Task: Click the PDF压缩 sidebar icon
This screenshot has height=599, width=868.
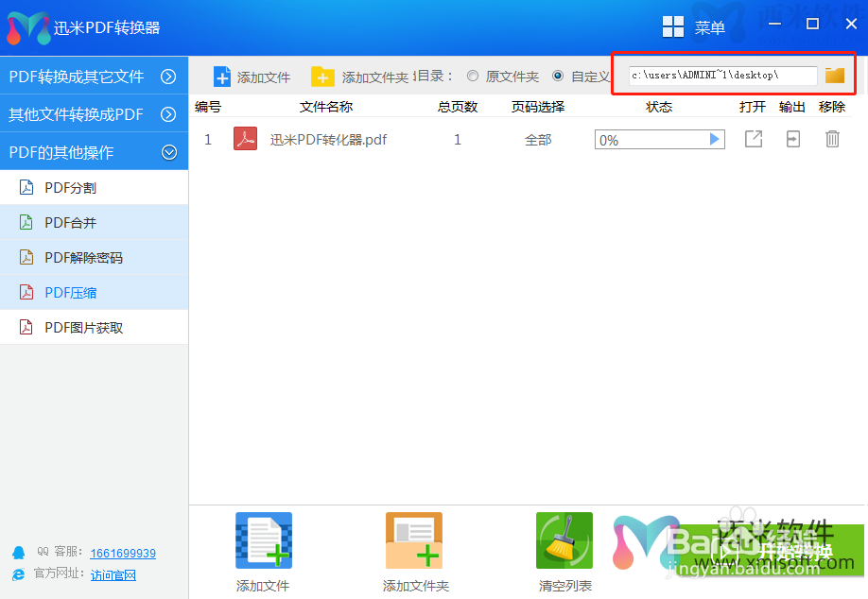Action: pyautogui.click(x=26, y=292)
